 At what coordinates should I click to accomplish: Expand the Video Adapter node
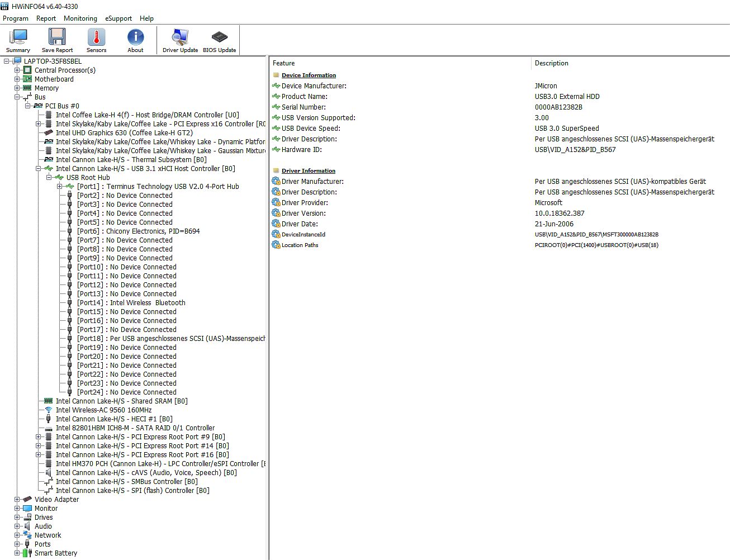(17, 500)
